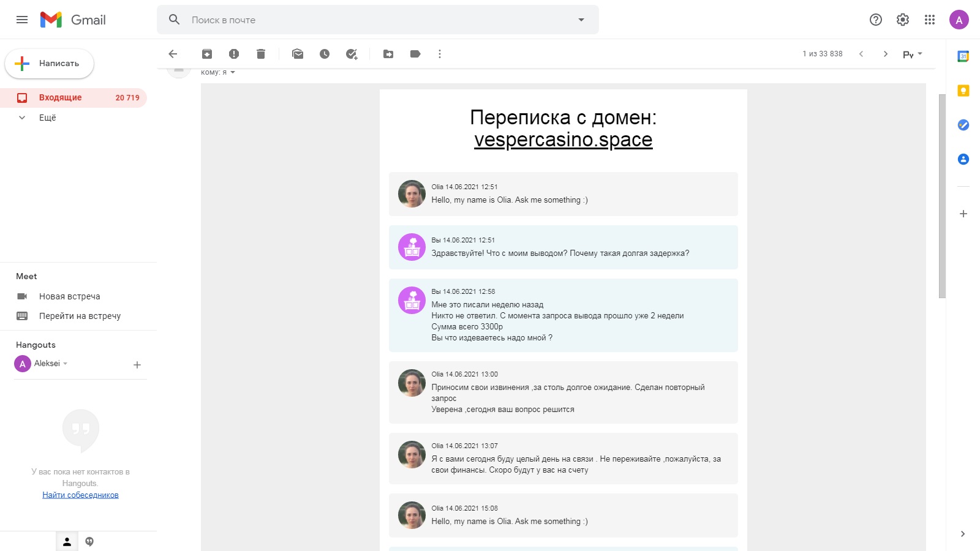980x551 pixels.
Task: Click message 'Здравствуйте! Что с моим выводом?'
Action: (560, 253)
